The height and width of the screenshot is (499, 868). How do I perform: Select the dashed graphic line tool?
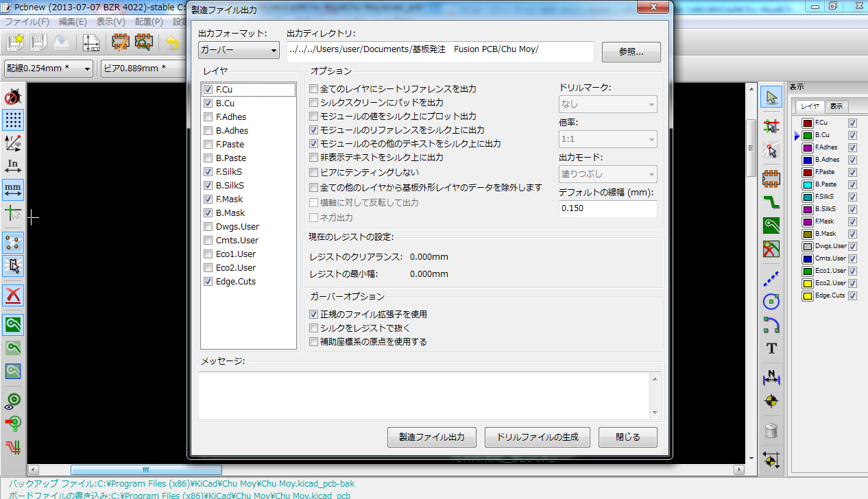pos(772,278)
